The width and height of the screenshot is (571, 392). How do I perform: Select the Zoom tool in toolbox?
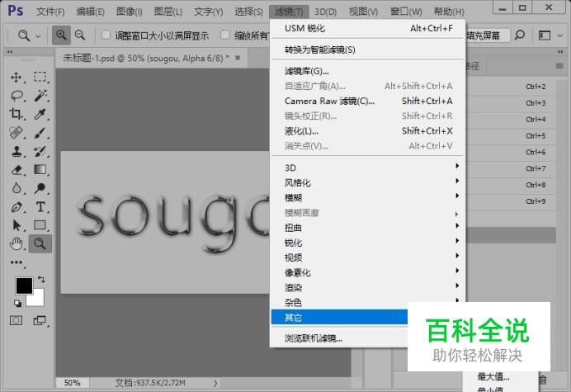(40, 243)
